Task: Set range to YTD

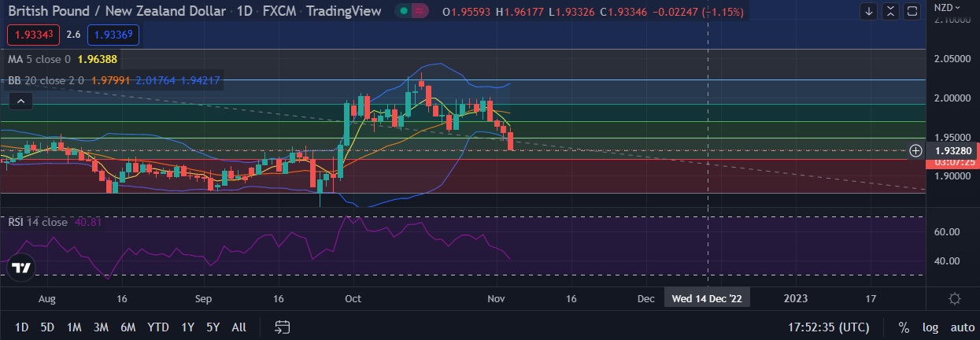Action: pyautogui.click(x=158, y=327)
